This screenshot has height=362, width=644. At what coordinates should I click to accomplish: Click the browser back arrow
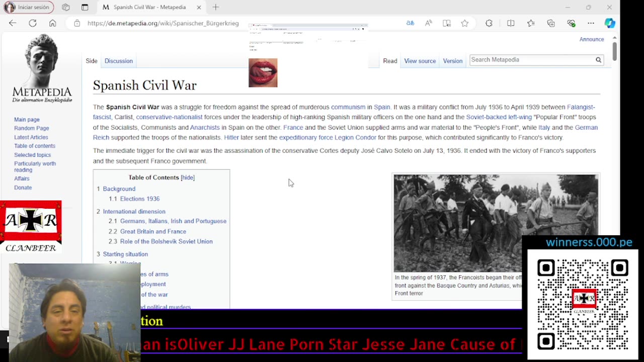click(x=13, y=23)
